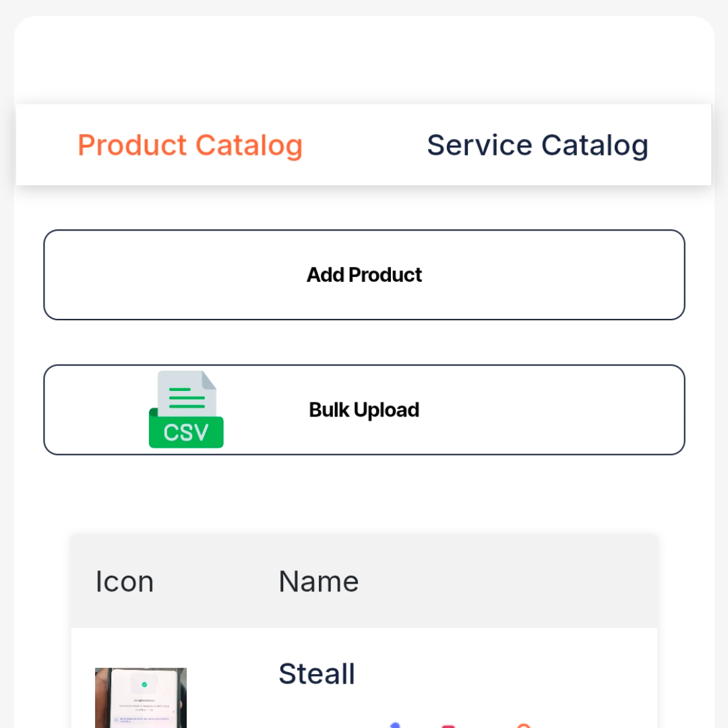Click the checkmark badge in Steall's thumbnail image
Image resolution: width=728 pixels, height=728 pixels.
(x=144, y=684)
